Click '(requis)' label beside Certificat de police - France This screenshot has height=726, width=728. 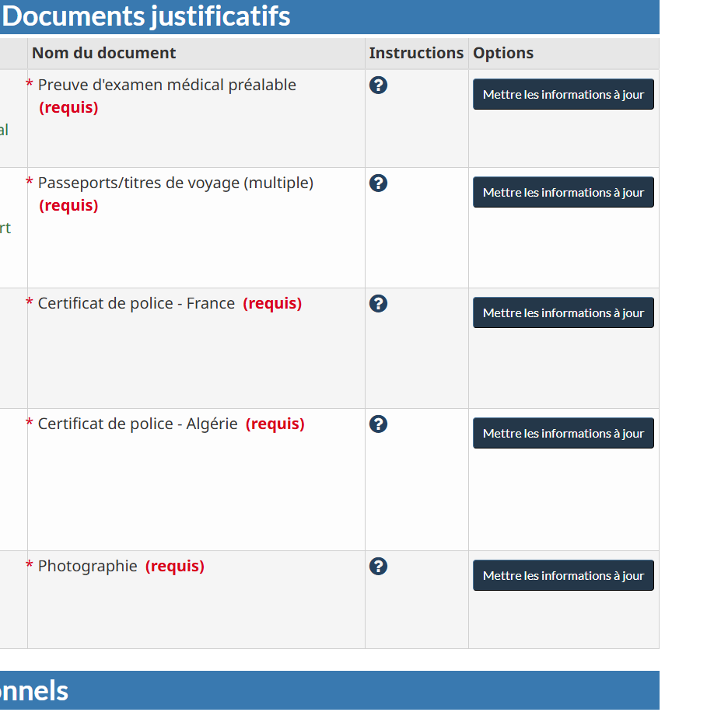click(272, 304)
